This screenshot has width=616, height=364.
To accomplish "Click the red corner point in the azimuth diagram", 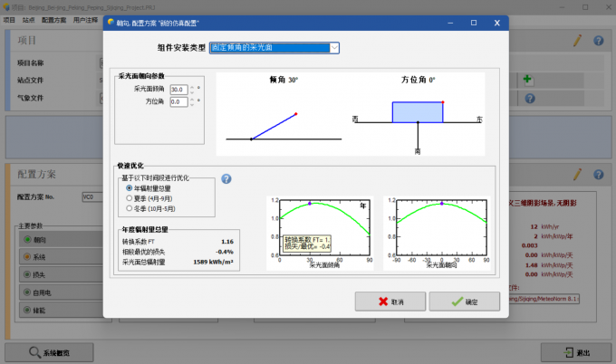I will [x=443, y=102].
